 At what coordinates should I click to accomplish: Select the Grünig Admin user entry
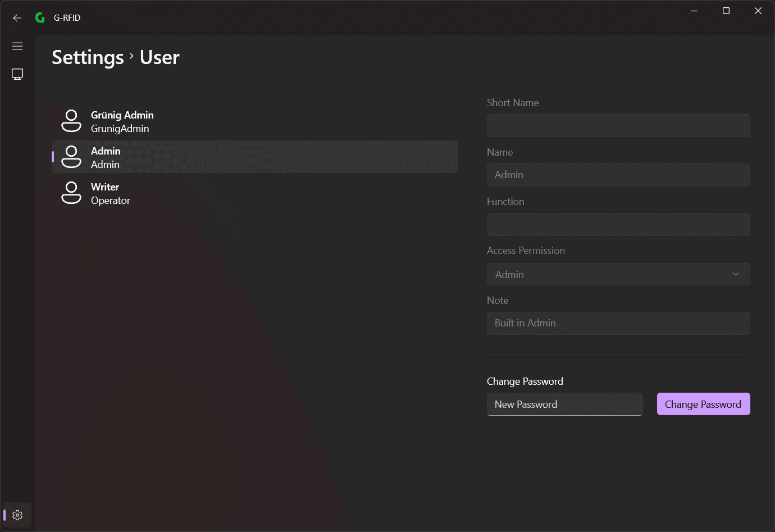point(255,121)
